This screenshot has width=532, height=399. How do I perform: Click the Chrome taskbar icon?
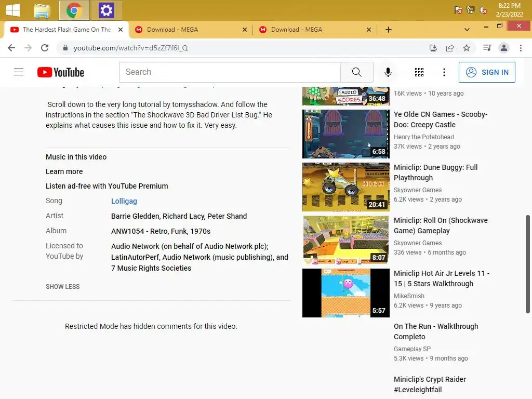pyautogui.click(x=74, y=10)
